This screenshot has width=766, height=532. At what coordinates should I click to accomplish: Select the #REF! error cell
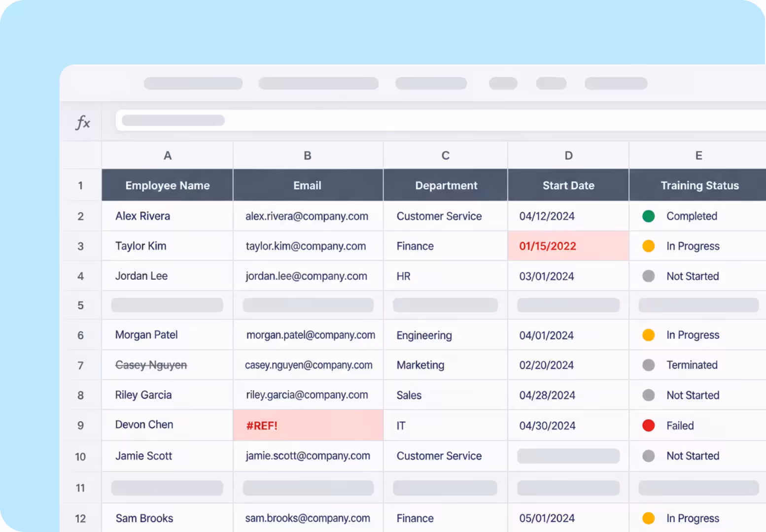tap(308, 426)
